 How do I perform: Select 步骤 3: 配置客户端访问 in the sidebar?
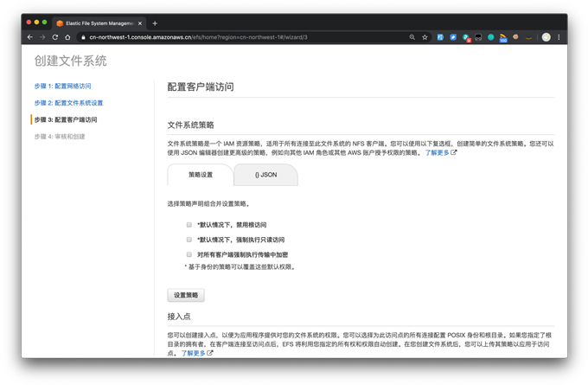pos(66,119)
